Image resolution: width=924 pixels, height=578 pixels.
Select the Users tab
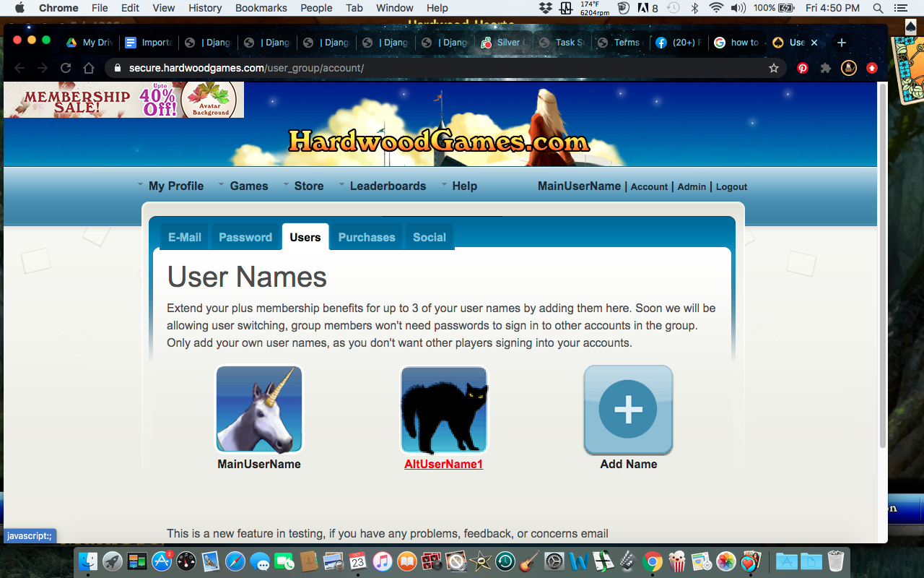coord(305,237)
